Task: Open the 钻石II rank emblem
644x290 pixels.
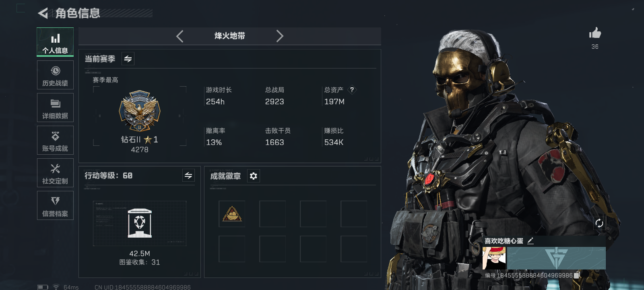Action: (140, 111)
